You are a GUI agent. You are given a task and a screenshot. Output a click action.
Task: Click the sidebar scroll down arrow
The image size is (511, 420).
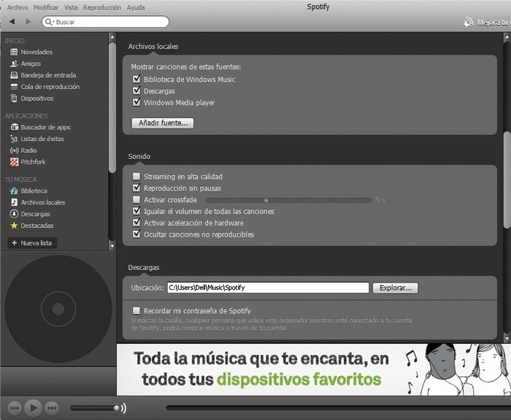[112, 246]
